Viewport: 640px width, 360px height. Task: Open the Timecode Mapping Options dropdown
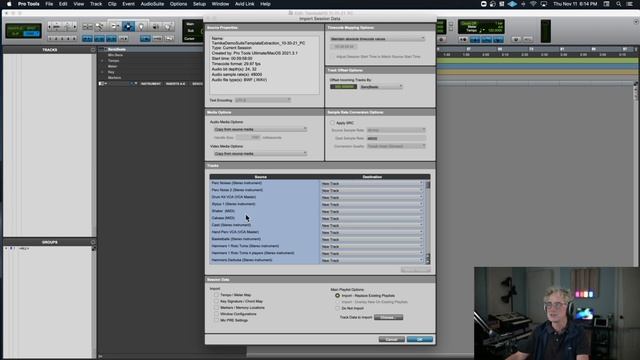[x=377, y=39]
